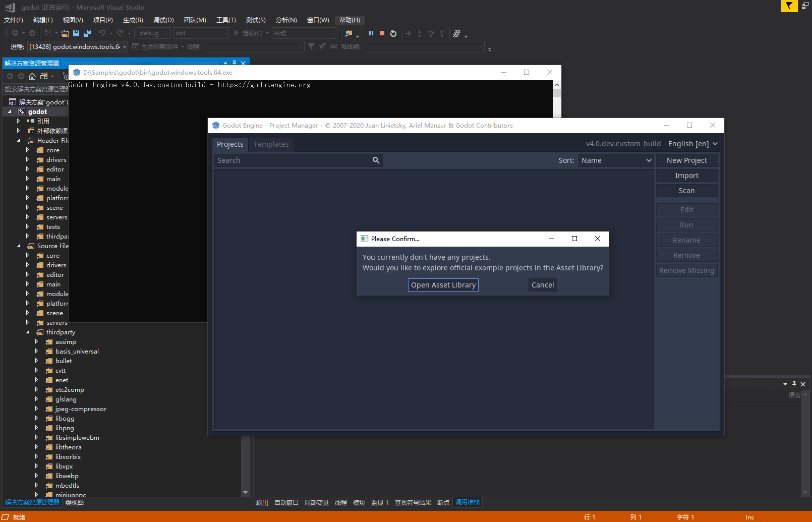Select the basis_universal folder

[77, 352]
